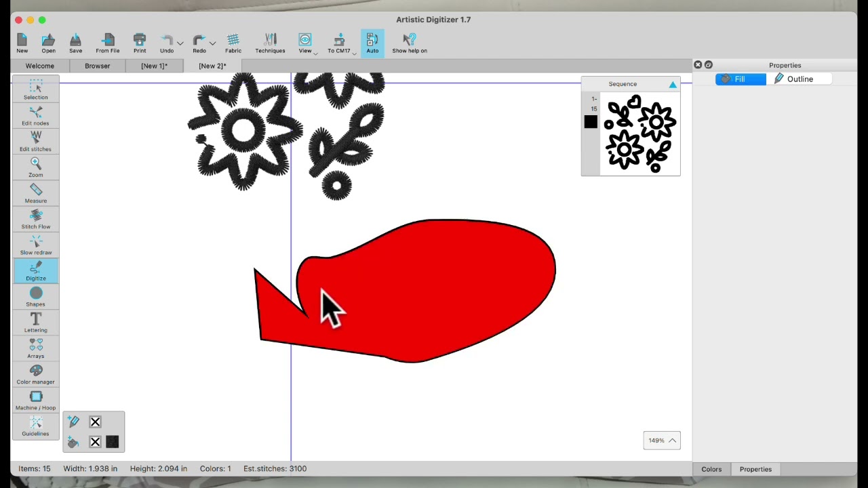This screenshot has height=488, width=868.
Task: Expand the Redo history dropdown arrow
Action: click(x=212, y=43)
